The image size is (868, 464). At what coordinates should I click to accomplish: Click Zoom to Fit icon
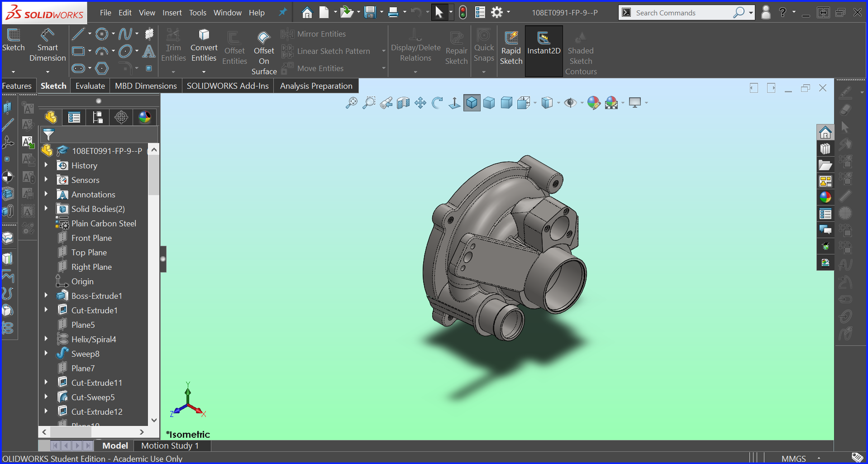click(351, 103)
